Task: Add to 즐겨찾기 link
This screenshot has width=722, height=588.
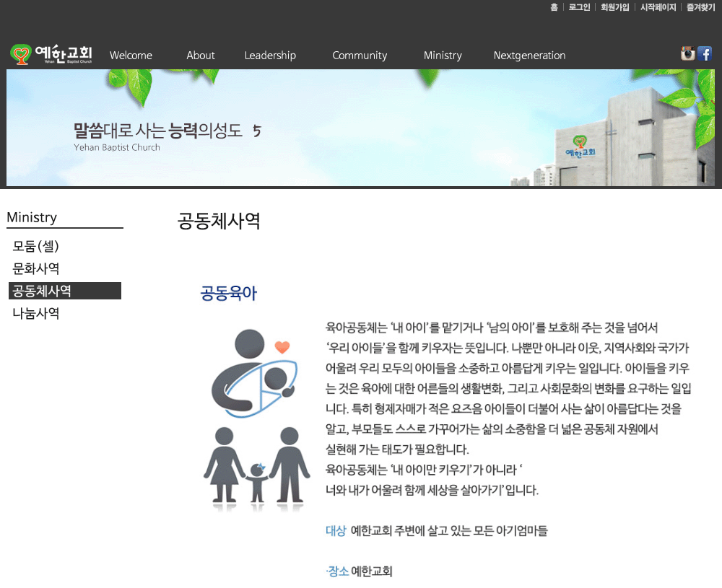Action: click(701, 7)
